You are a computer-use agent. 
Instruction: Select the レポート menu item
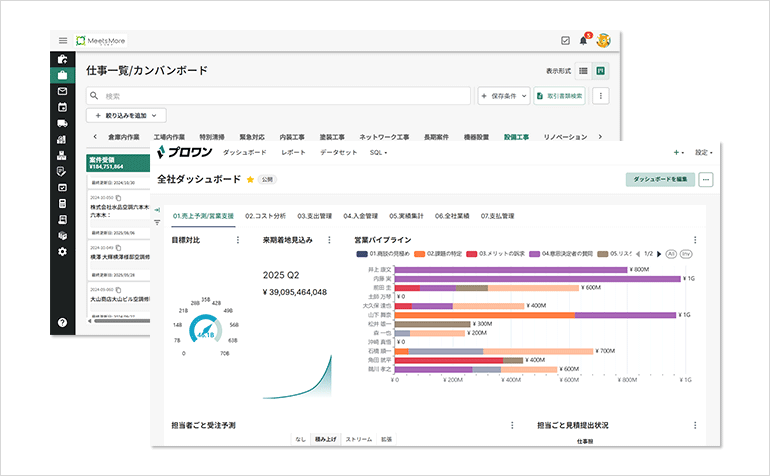tap(294, 152)
